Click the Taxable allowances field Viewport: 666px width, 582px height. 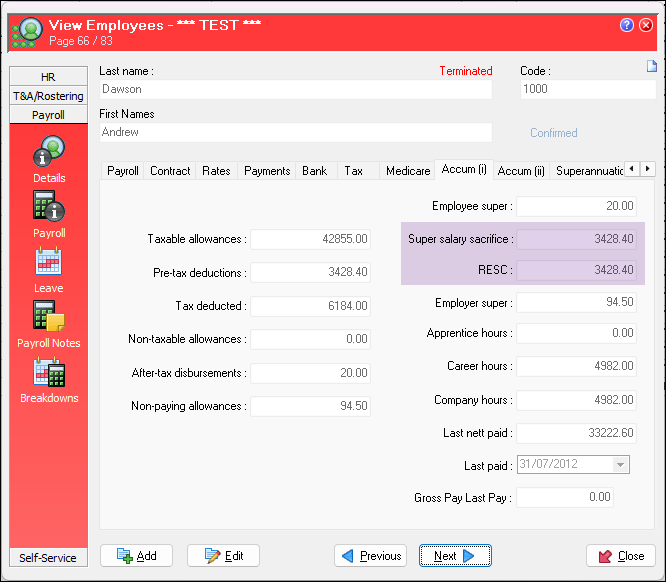click(310, 239)
